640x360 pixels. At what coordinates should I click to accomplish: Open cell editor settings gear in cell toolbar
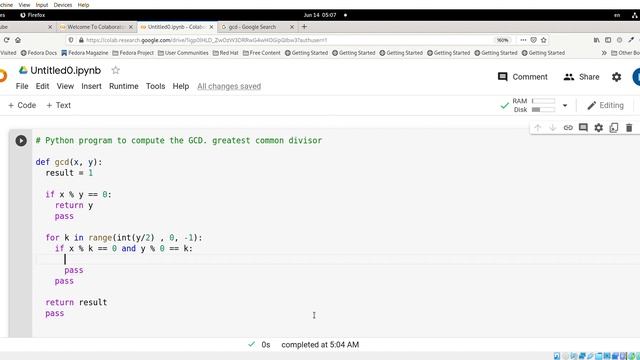(x=598, y=128)
